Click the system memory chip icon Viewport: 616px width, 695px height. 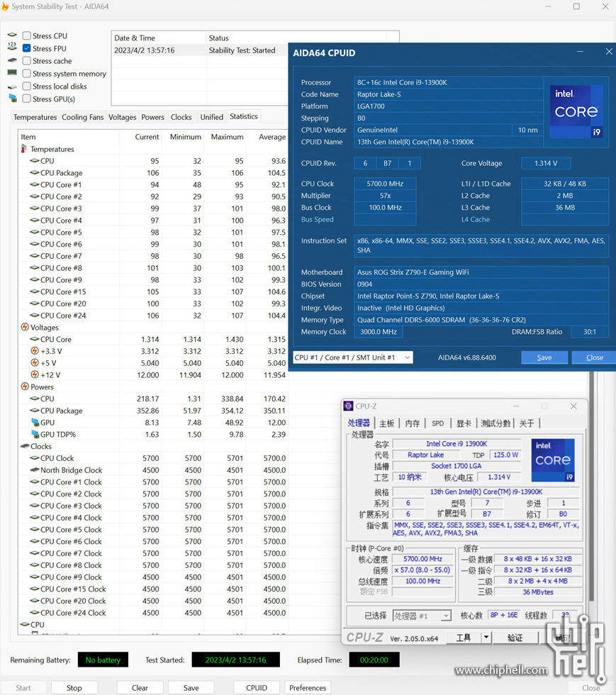coord(12,73)
